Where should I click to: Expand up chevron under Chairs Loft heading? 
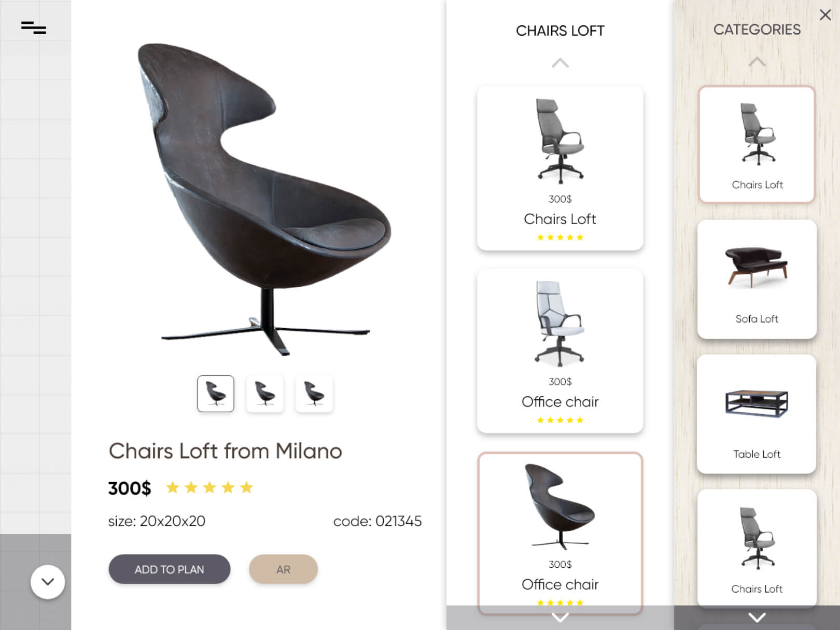[560, 63]
